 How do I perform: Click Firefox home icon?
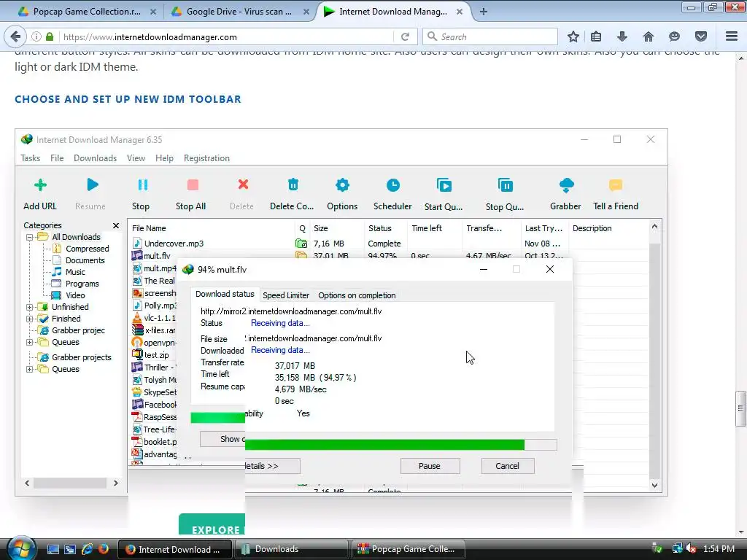click(x=649, y=36)
